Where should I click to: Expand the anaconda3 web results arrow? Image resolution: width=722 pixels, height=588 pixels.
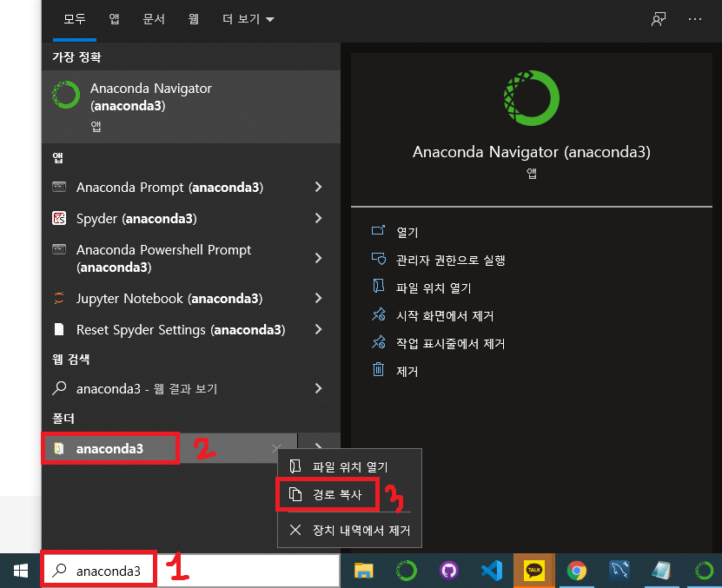[x=318, y=388]
